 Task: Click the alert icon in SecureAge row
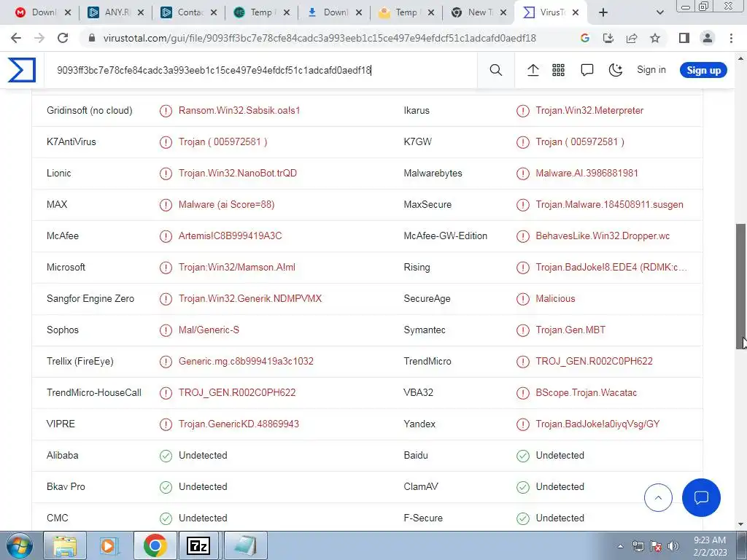[x=522, y=299]
